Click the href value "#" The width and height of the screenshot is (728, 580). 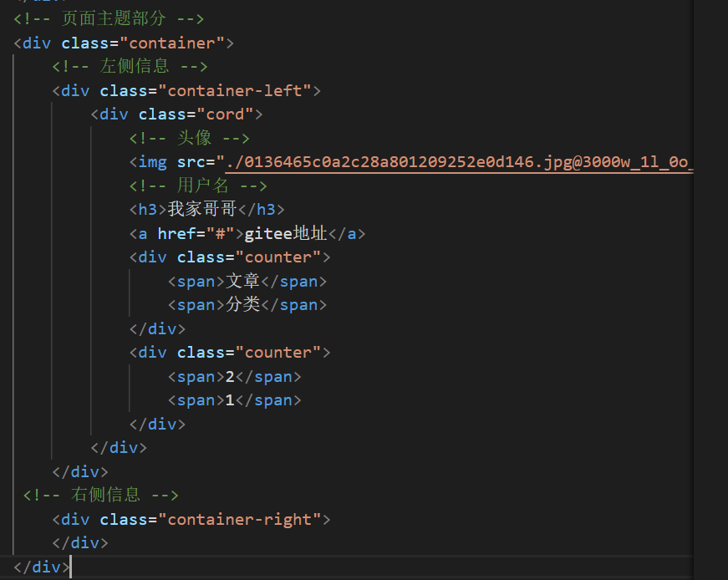pos(221,233)
